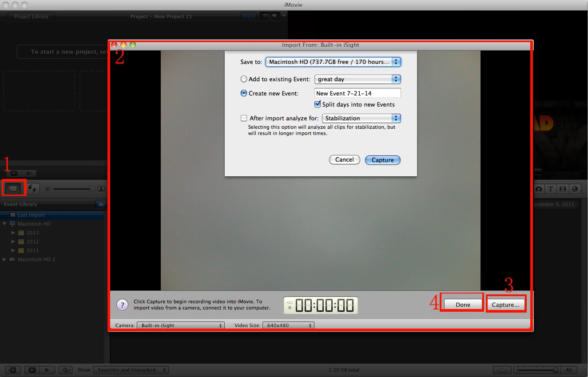This screenshot has height=377, width=588.
Task: Play project from beginning in main window
Action: coord(29,173)
